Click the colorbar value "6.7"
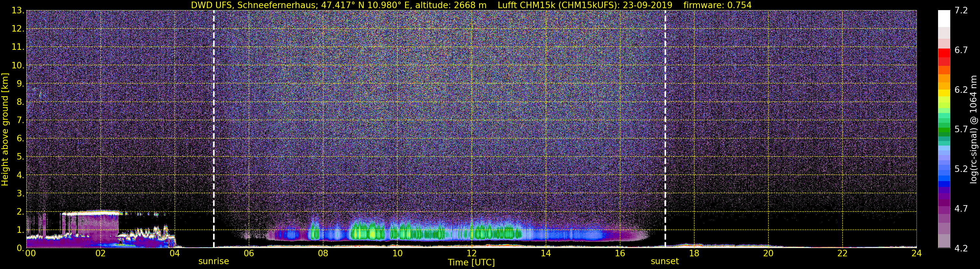This screenshot has height=269, width=980. [961, 50]
